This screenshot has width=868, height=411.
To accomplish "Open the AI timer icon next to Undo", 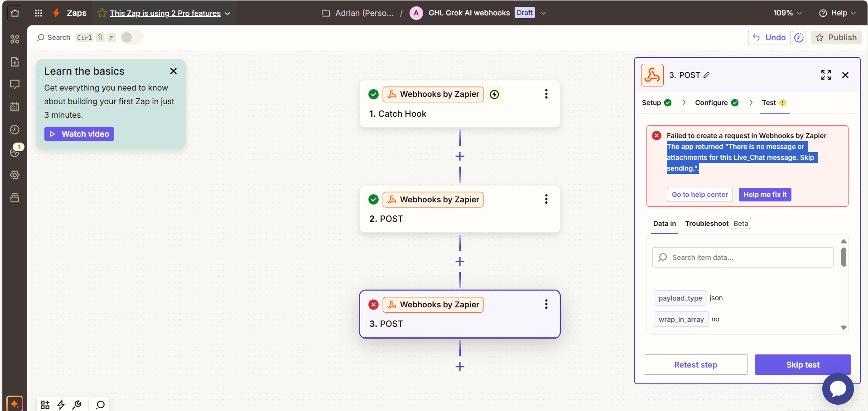I will (799, 38).
